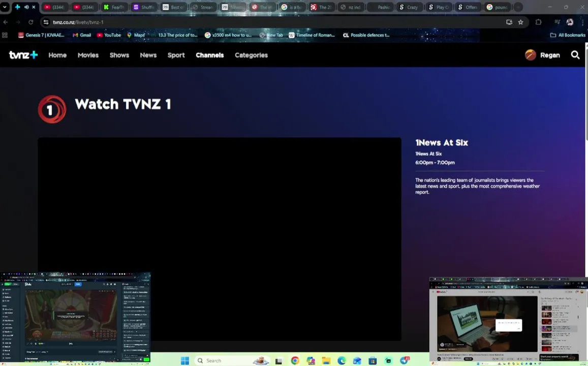This screenshot has height=366, width=588.
Task: Go back with the browser back arrow
Action: coord(6,22)
